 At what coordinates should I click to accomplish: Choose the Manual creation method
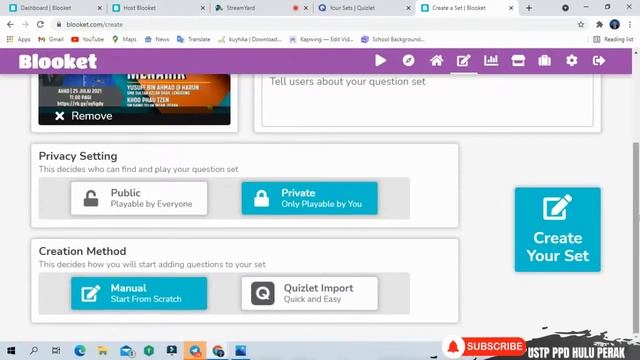coord(139,293)
